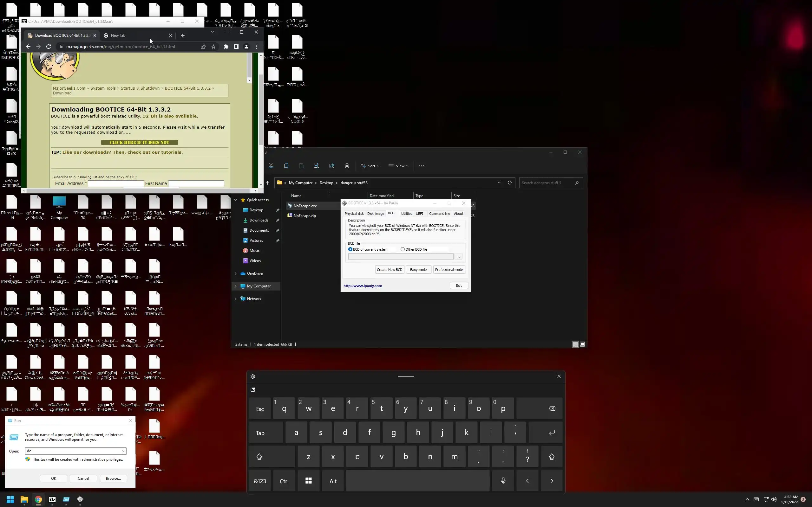This screenshot has height=507, width=812.
Task: Open the Run dialog Open combo dropdown
Action: point(123,451)
